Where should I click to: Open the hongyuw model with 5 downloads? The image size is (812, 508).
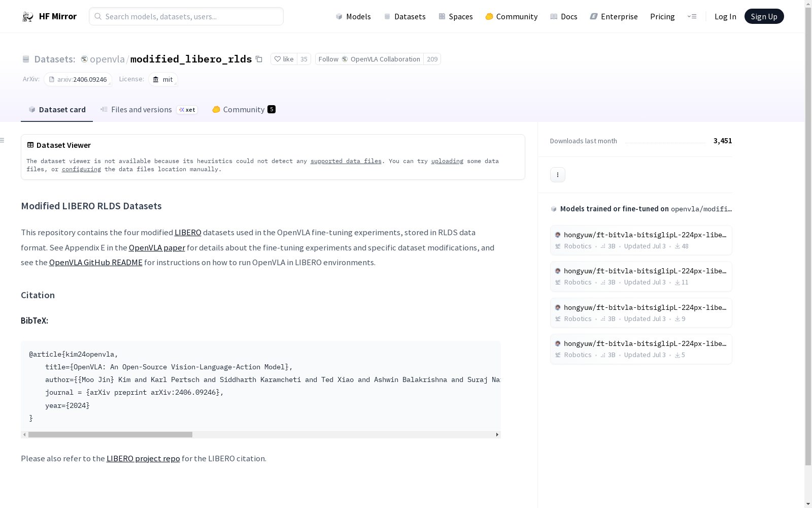coord(641,349)
